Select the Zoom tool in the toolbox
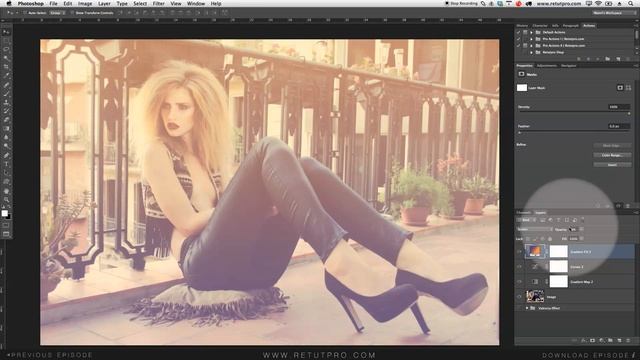Image resolution: width=640 pixels, height=360 pixels. pos(6,200)
